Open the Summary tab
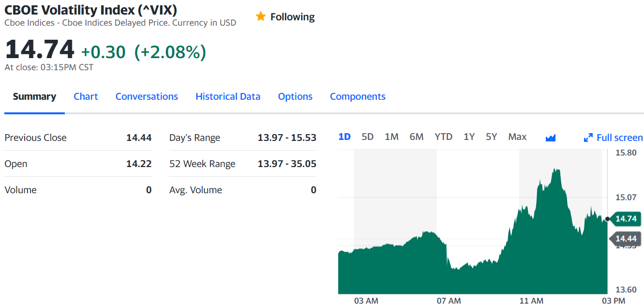The height and width of the screenshot is (308, 644). (34, 96)
